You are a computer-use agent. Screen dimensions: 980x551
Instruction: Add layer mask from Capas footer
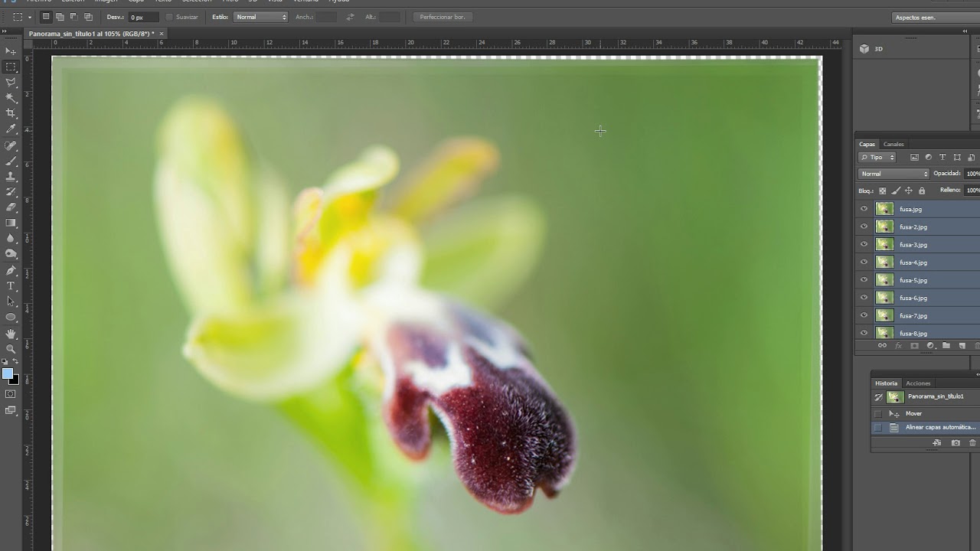[x=914, y=346]
